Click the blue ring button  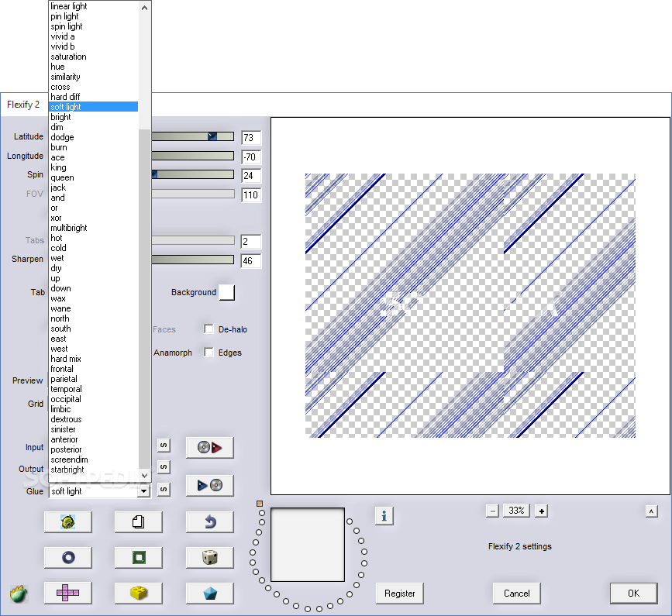coord(67,558)
